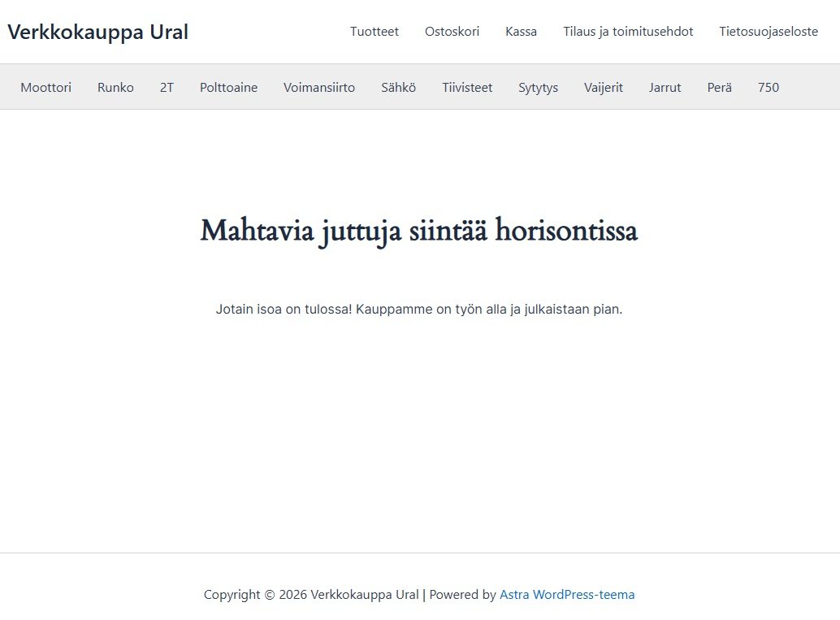840x620 pixels.
Task: Open the Sytytys category
Action: pyautogui.click(x=538, y=87)
